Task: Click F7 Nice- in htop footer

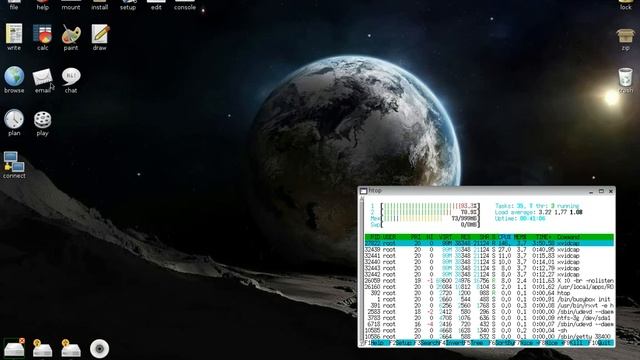Action: 527,343
